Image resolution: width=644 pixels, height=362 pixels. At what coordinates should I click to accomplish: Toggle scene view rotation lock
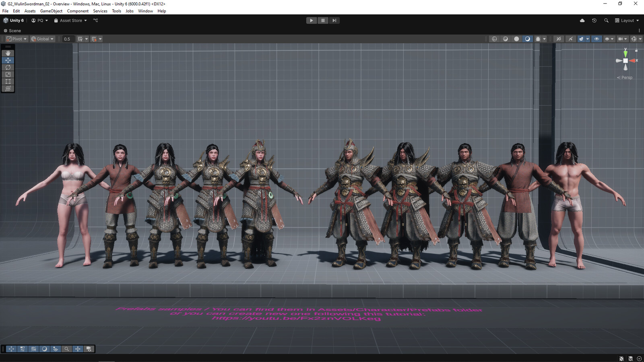coord(636,50)
